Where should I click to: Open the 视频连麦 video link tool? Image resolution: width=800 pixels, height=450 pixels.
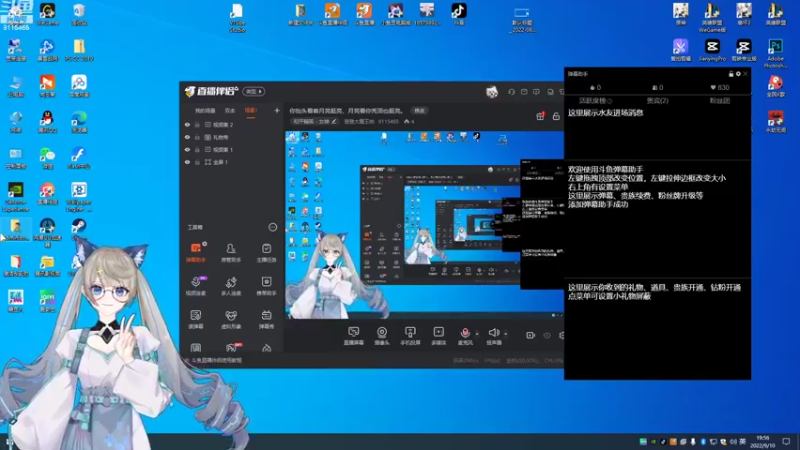(x=195, y=286)
